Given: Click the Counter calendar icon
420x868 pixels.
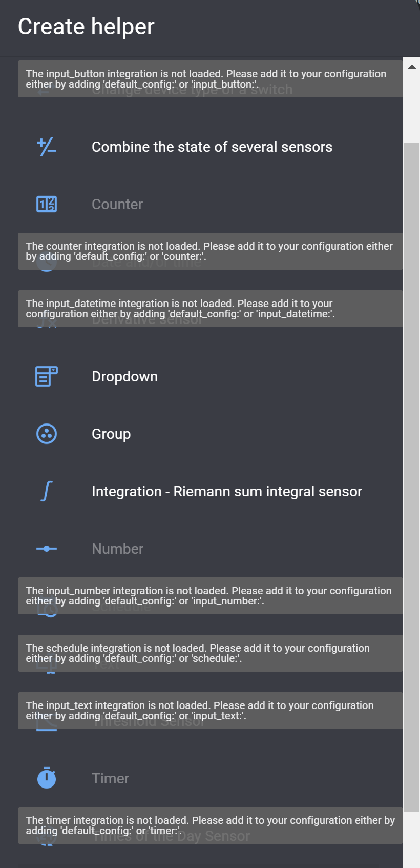Looking at the screenshot, I should click(x=46, y=204).
